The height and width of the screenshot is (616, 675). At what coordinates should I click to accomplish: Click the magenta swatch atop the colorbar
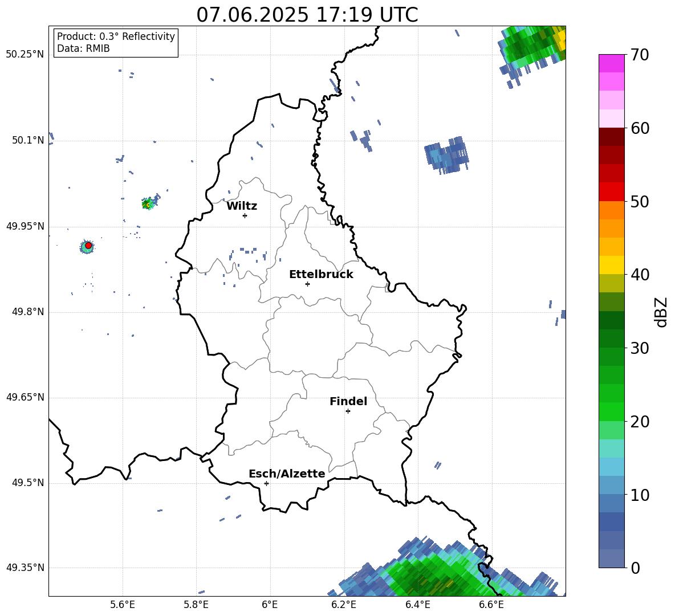tap(611, 63)
